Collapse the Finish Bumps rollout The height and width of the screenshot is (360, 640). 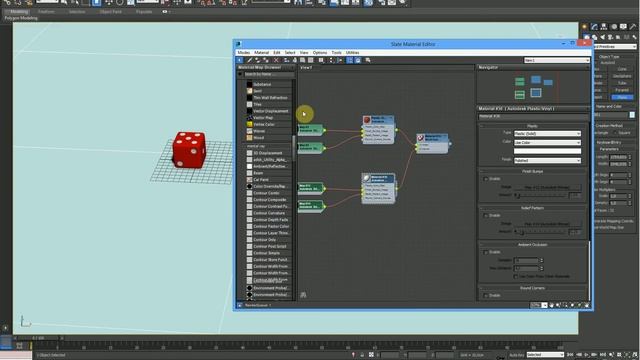tap(532, 171)
